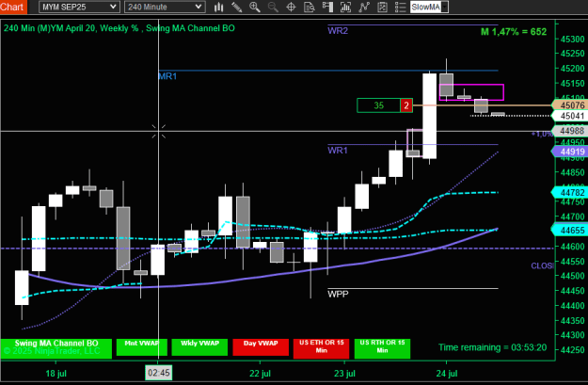
Task: Click the 22 jul date label
Action: (260, 374)
